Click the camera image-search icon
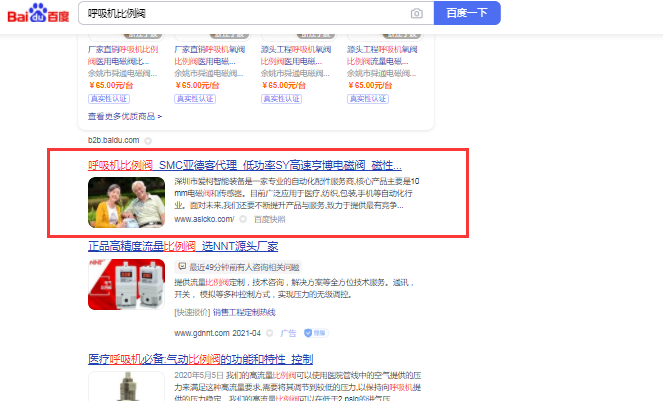The height and width of the screenshot is (401, 663). click(x=416, y=14)
